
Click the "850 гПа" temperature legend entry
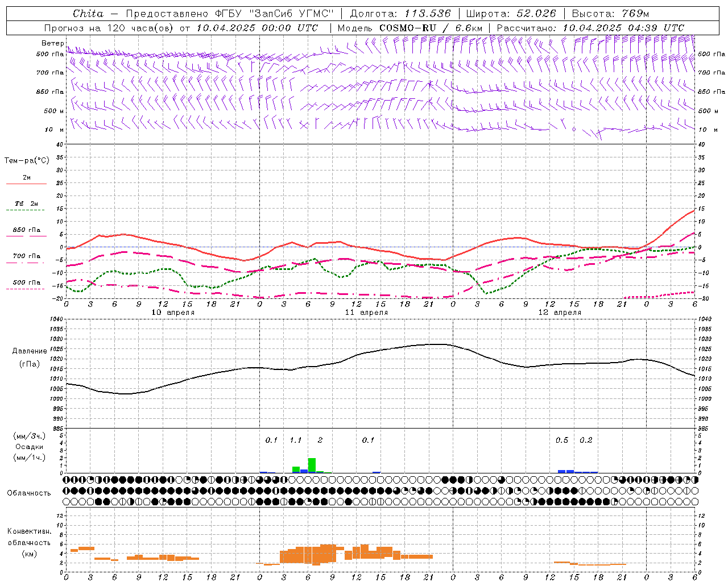click(x=26, y=230)
